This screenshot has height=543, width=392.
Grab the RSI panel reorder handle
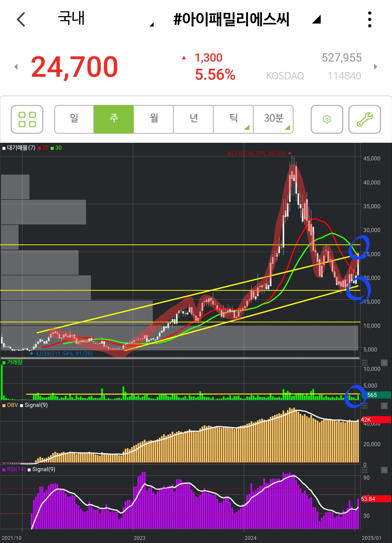click(365, 470)
